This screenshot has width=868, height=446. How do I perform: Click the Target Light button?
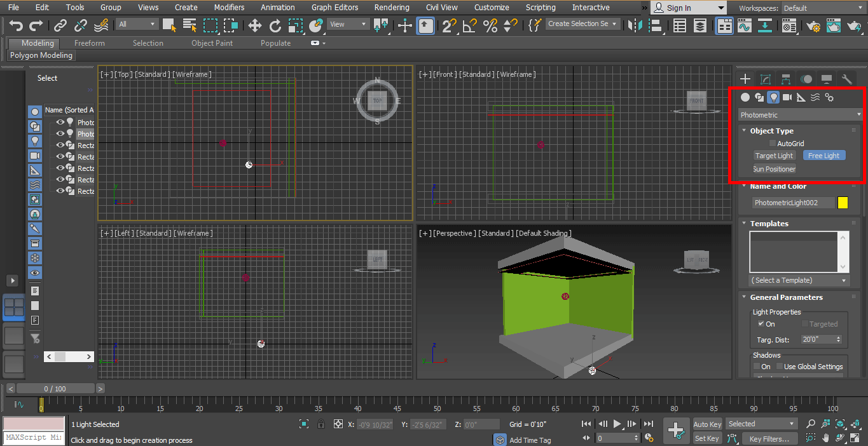774,156
